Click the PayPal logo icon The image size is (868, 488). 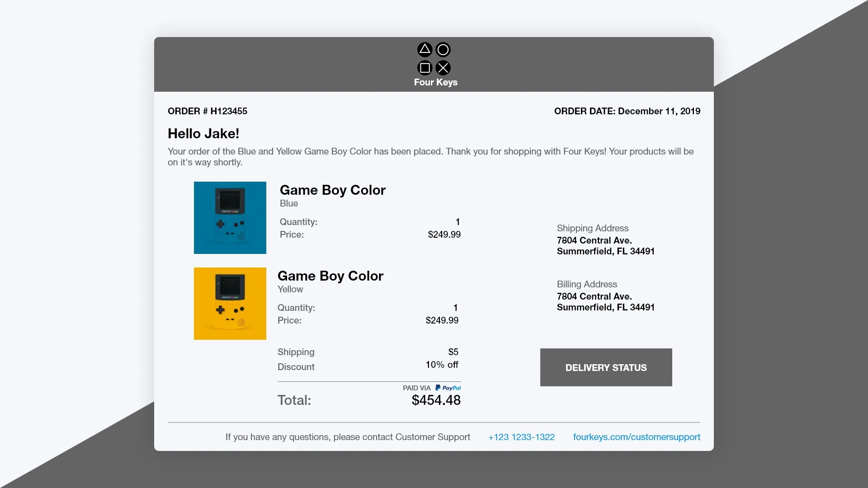pos(448,388)
